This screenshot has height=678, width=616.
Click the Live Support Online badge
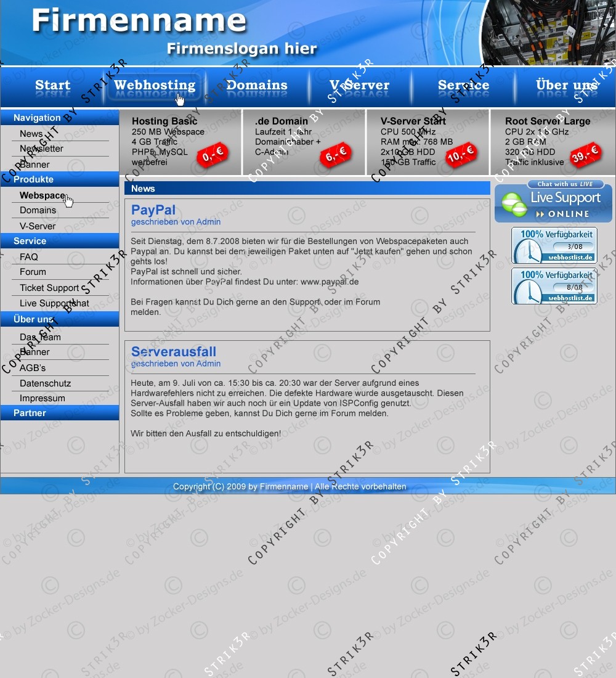pyautogui.click(x=553, y=202)
